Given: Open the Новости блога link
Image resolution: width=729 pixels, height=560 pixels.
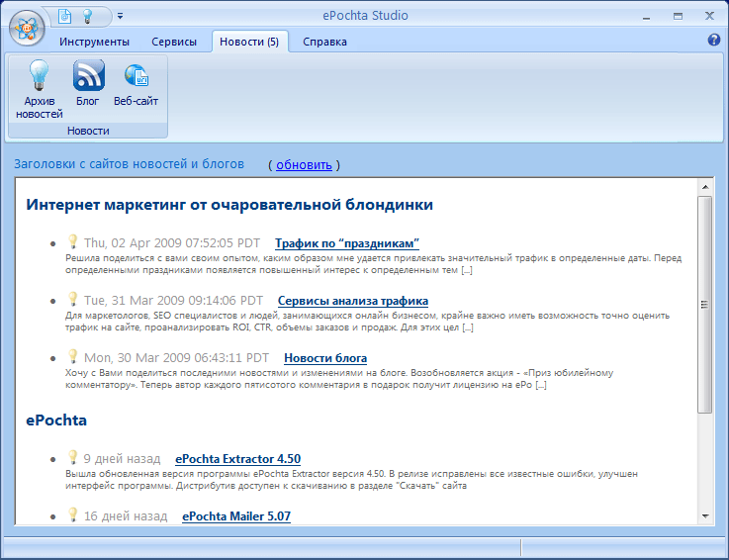Looking at the screenshot, I should click(x=325, y=358).
